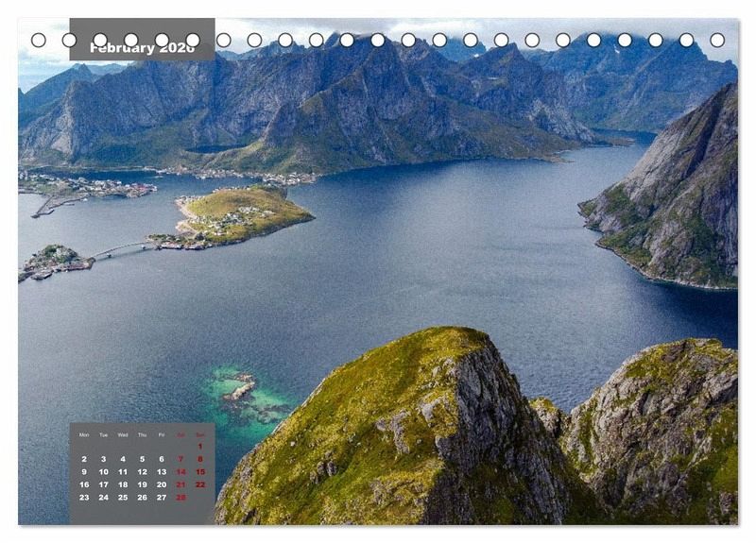This screenshot has width=756, height=543.
Task: Select red Saturday date 28
Action: [x=180, y=498]
